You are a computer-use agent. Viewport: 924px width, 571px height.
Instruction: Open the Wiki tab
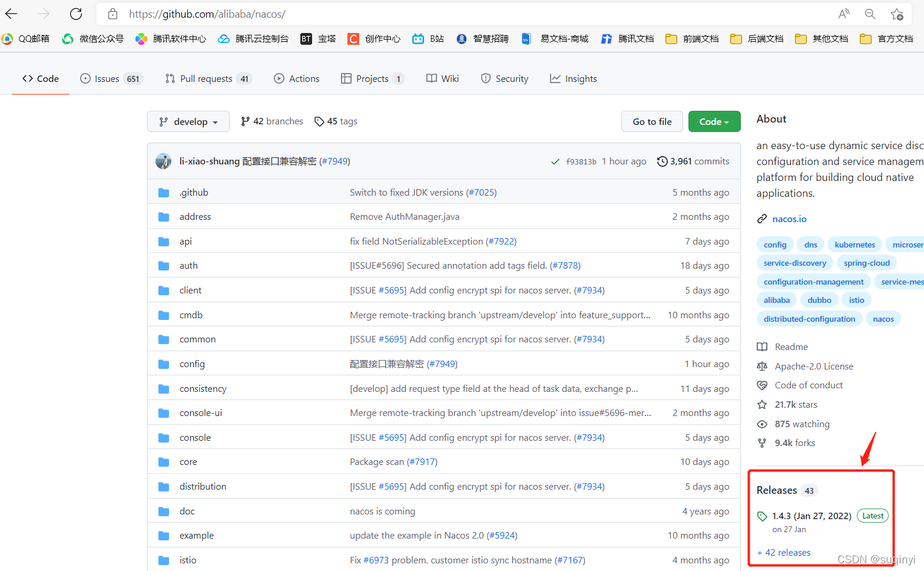pyautogui.click(x=442, y=78)
